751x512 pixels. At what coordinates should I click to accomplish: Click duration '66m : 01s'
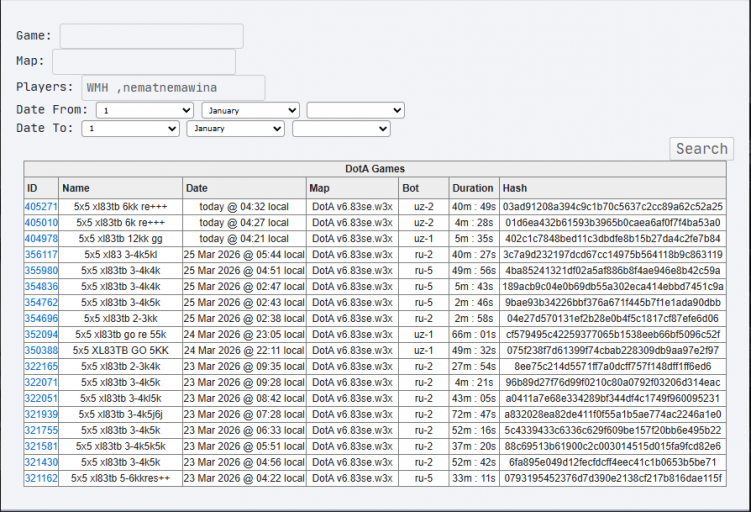tap(474, 334)
